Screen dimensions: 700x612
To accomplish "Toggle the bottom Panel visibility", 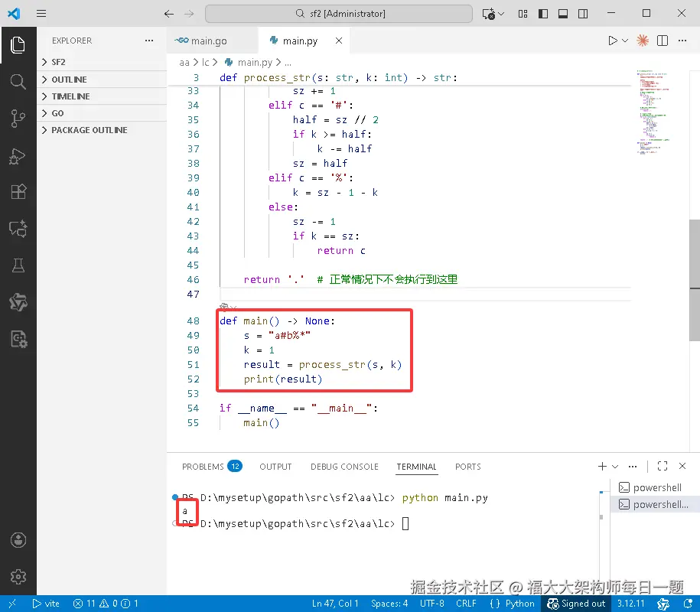I will tap(563, 14).
